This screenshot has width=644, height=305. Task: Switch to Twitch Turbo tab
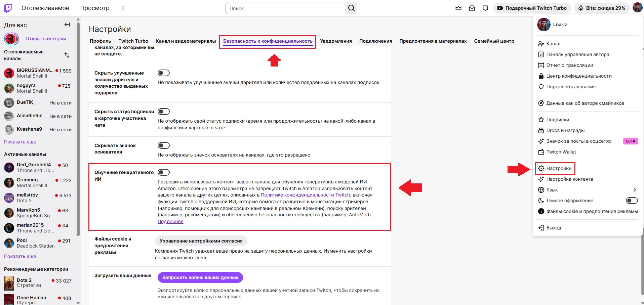point(133,41)
